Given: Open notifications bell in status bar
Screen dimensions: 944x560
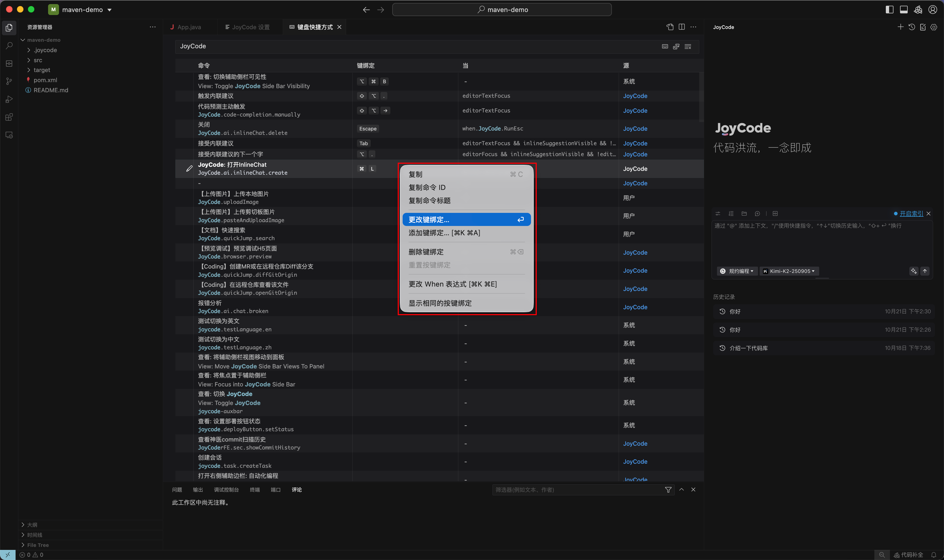Looking at the screenshot, I should (x=934, y=555).
